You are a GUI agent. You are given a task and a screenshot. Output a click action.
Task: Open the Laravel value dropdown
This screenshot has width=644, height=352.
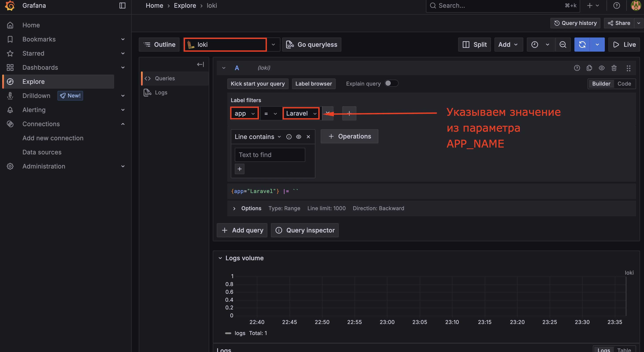(x=301, y=113)
